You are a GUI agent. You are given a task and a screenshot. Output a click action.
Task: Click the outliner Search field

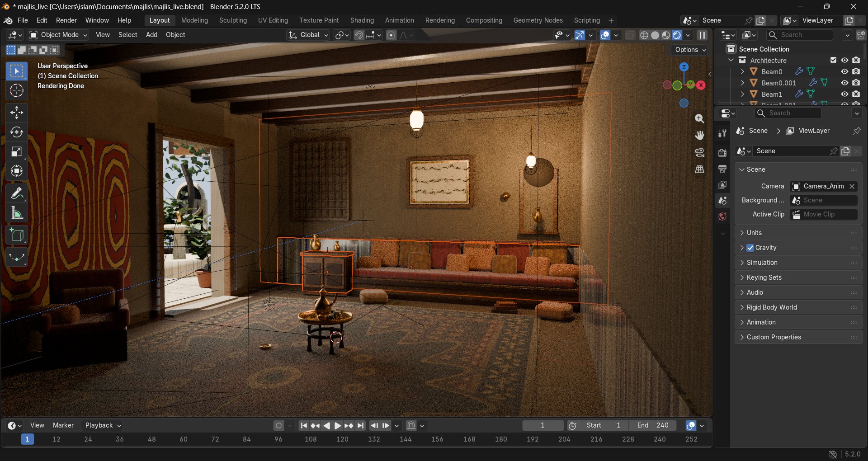pyautogui.click(x=800, y=35)
